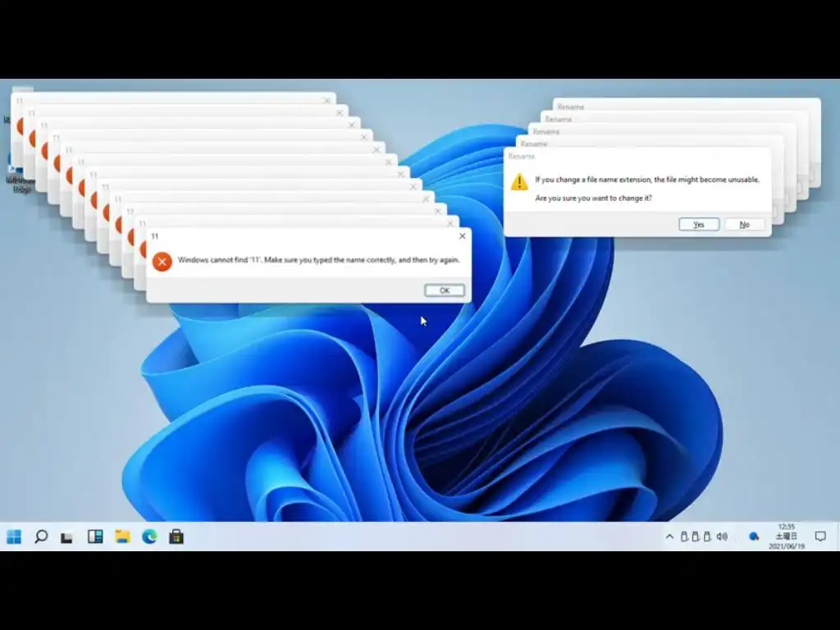840x630 pixels.
Task: Open taskbar Search magnifier
Action: click(41, 536)
